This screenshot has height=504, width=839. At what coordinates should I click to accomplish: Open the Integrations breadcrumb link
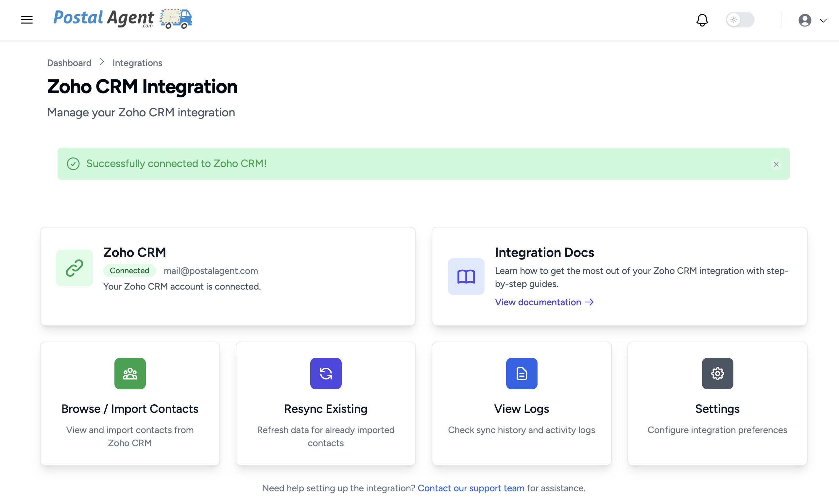[x=137, y=63]
